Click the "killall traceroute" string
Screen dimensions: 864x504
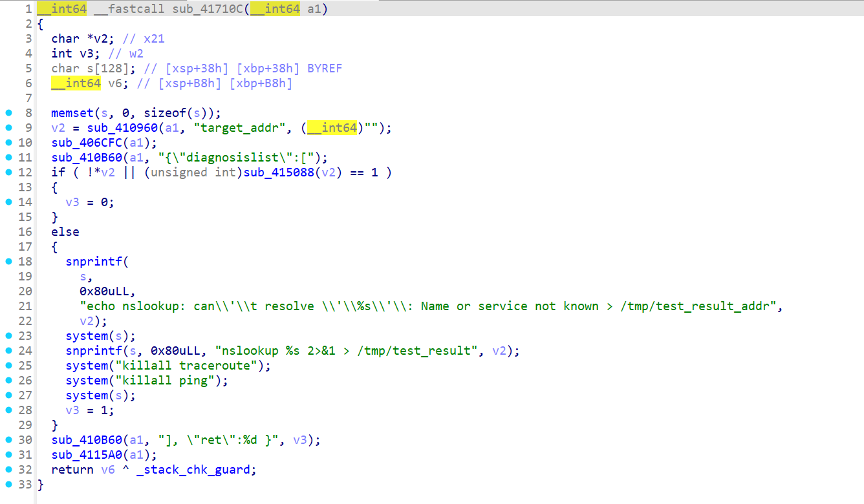click(x=186, y=366)
